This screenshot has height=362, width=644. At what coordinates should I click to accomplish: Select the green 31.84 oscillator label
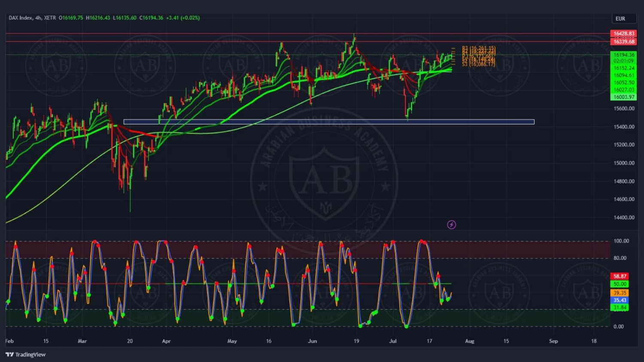[x=620, y=308]
